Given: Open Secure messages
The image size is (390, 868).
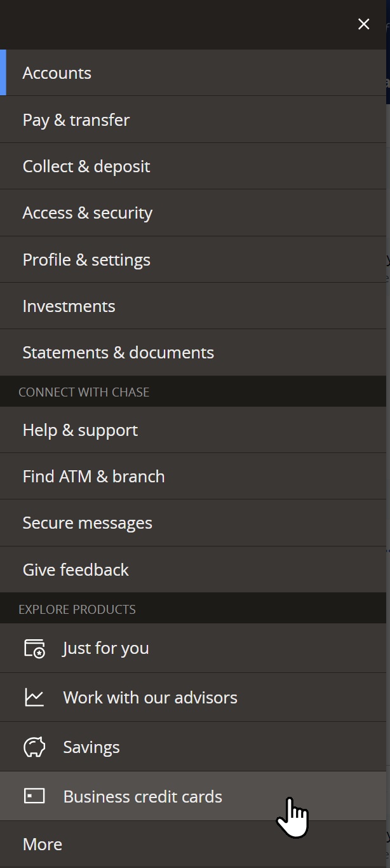Looking at the screenshot, I should [x=88, y=523].
